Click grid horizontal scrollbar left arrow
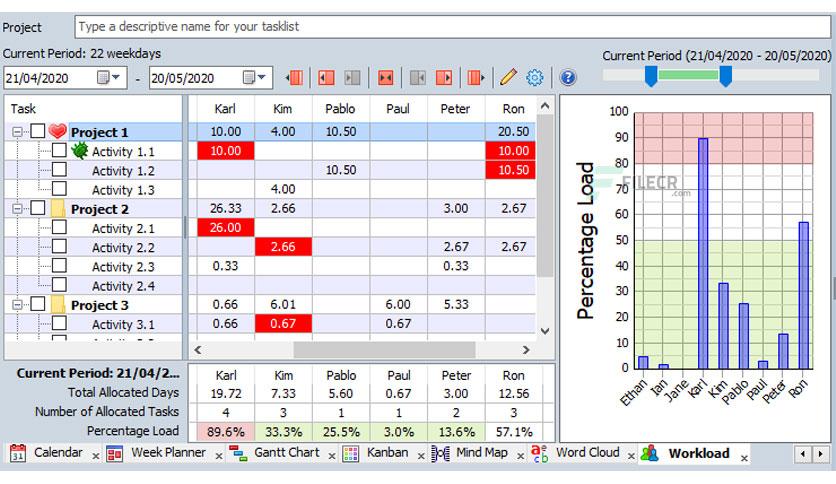 pyautogui.click(x=198, y=350)
